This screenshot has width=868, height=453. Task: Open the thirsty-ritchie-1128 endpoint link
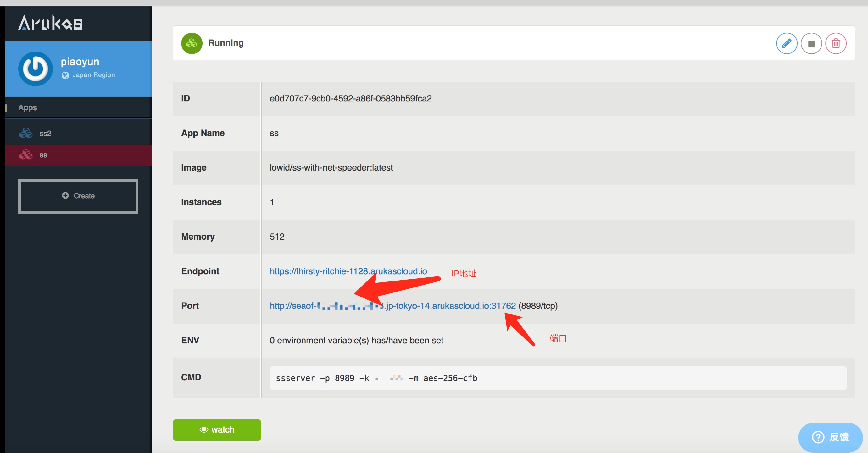(x=348, y=271)
